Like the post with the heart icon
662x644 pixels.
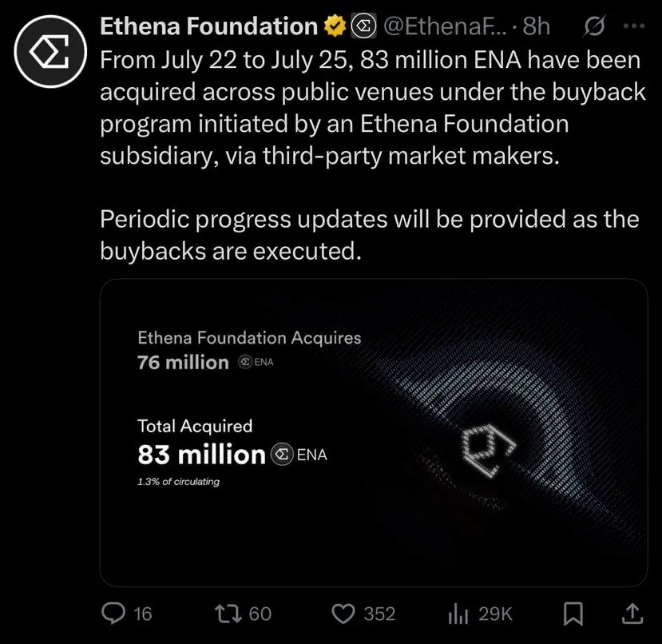343,614
